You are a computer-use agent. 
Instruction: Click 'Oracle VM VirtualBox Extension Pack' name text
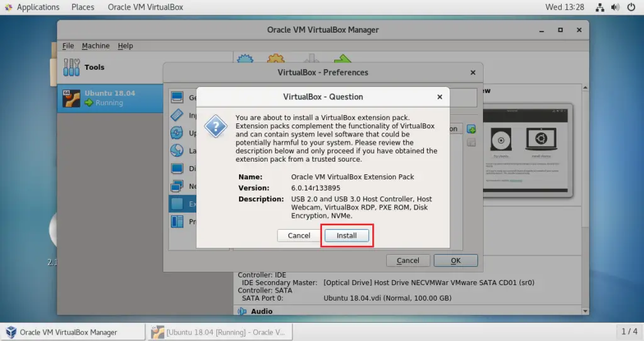coord(352,177)
